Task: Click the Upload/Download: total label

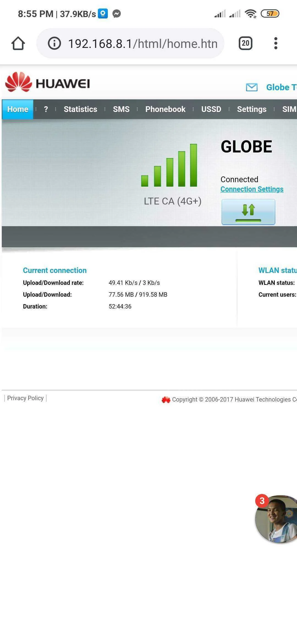Action: 47,294
